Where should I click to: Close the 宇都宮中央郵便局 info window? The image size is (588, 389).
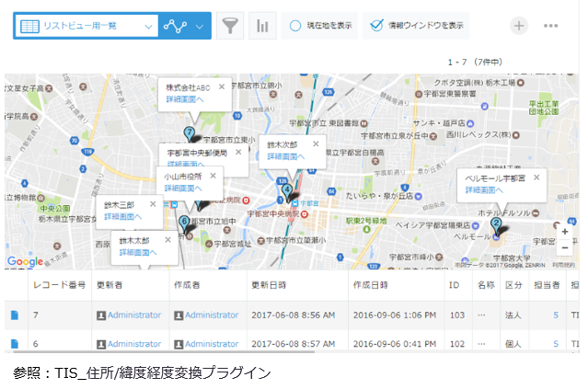click(238, 152)
